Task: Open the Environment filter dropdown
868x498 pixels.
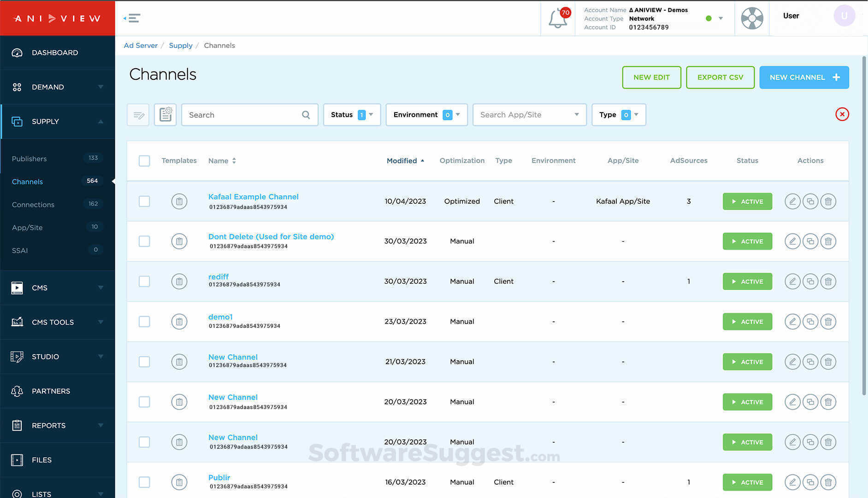Action: click(426, 115)
